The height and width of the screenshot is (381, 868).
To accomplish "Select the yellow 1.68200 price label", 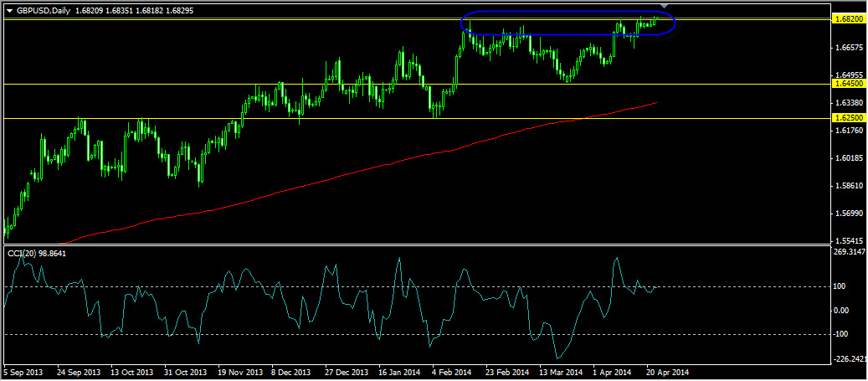I will point(849,18).
